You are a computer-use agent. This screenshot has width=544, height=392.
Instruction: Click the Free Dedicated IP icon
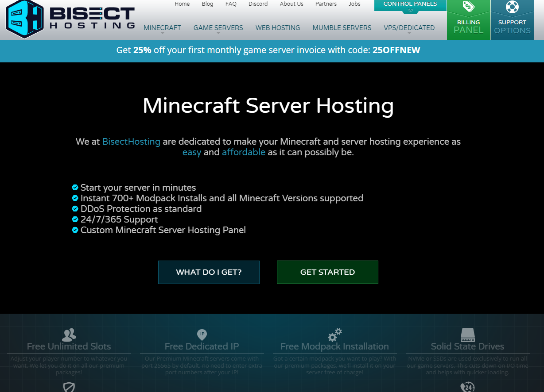[202, 334]
